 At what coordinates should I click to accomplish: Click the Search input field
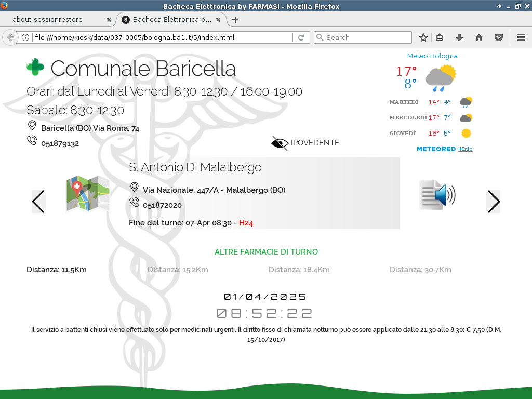[366, 37]
